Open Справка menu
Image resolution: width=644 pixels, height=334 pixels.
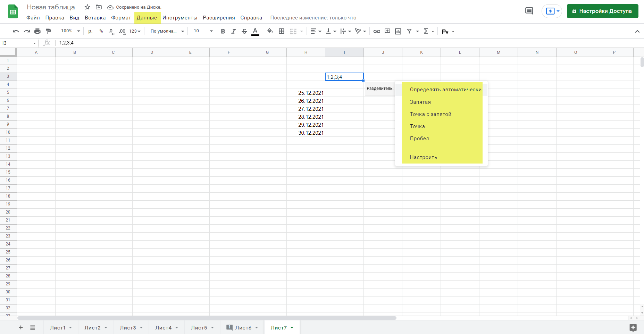point(251,18)
